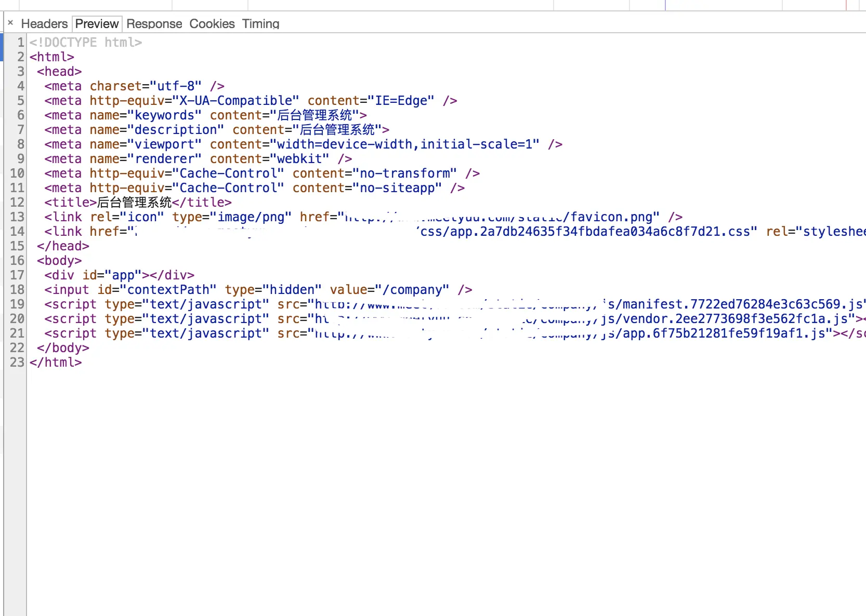The image size is (866, 616).
Task: Select the closing html tag
Action: coord(56,362)
